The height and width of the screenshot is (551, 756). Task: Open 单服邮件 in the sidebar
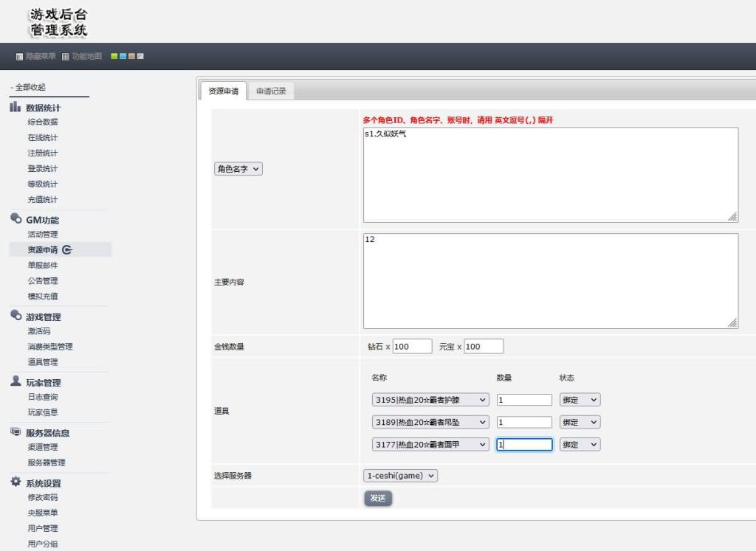pyautogui.click(x=43, y=265)
